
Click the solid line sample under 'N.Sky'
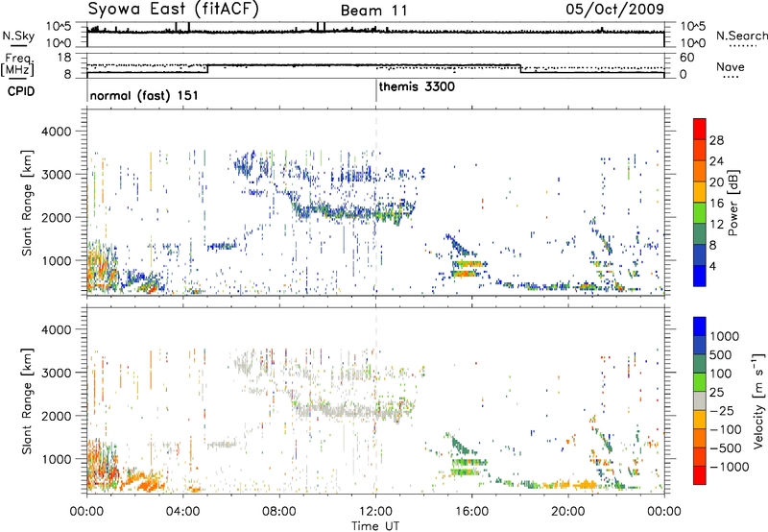[18, 46]
